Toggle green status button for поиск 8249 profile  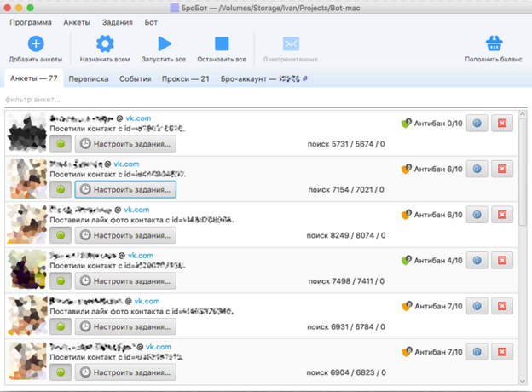tap(61, 235)
